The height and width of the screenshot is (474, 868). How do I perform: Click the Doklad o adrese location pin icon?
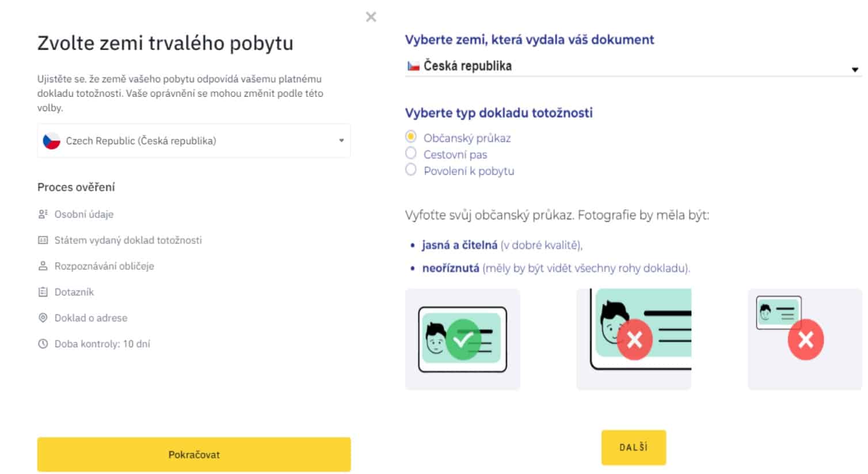pyautogui.click(x=43, y=317)
